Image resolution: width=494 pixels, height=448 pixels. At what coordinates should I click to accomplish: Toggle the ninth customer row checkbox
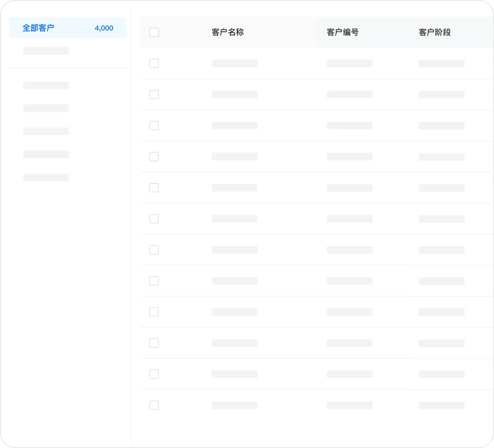(x=154, y=312)
